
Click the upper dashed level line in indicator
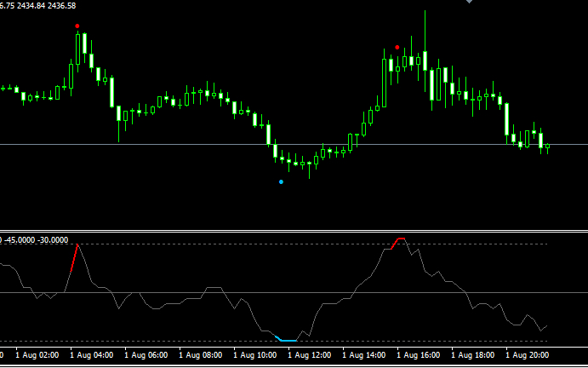(x=213, y=245)
